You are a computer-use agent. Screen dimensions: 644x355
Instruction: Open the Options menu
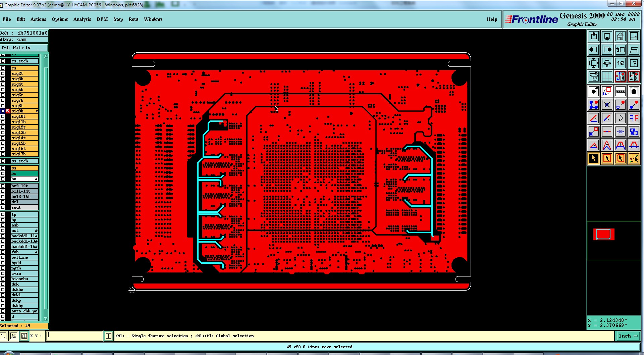point(60,19)
